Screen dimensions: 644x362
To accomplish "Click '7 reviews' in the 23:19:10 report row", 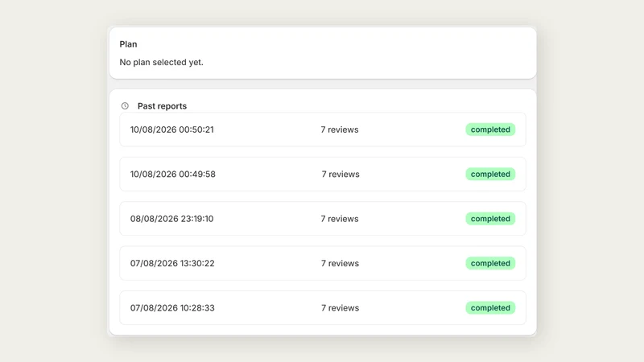I will 340,218.
